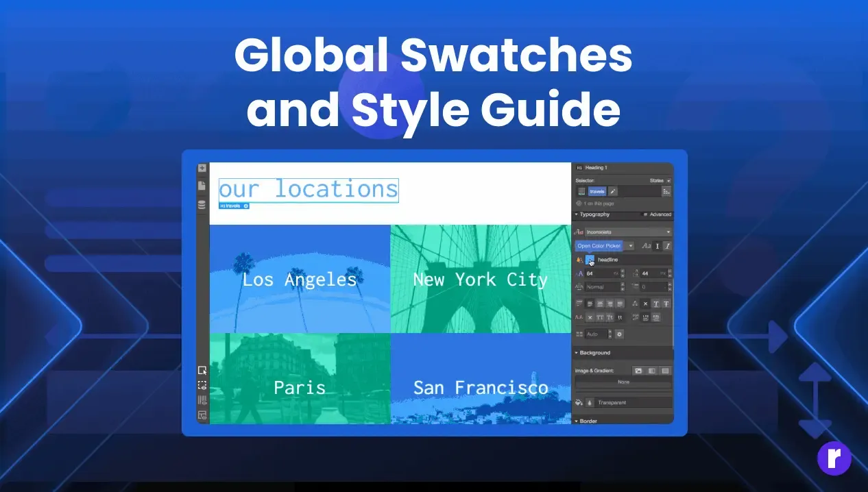Set left-to-right text direction
The height and width of the screenshot is (492, 868).
pos(645,317)
